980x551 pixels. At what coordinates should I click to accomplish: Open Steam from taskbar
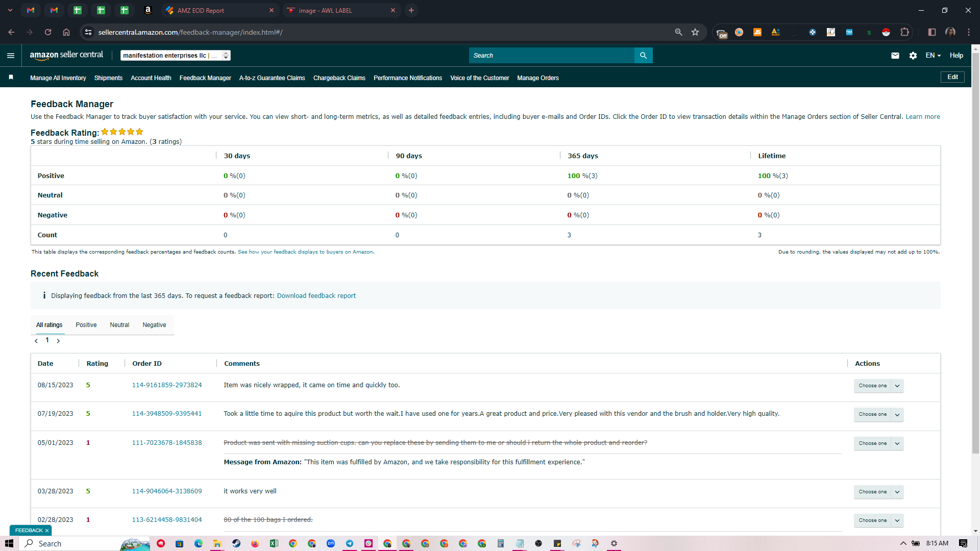(x=236, y=543)
